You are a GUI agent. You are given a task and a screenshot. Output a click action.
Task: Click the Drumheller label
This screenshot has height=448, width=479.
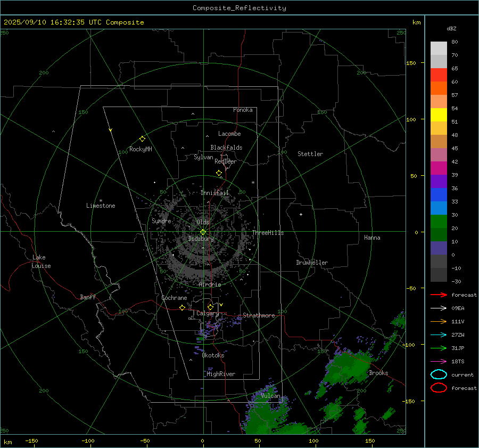tap(312, 263)
